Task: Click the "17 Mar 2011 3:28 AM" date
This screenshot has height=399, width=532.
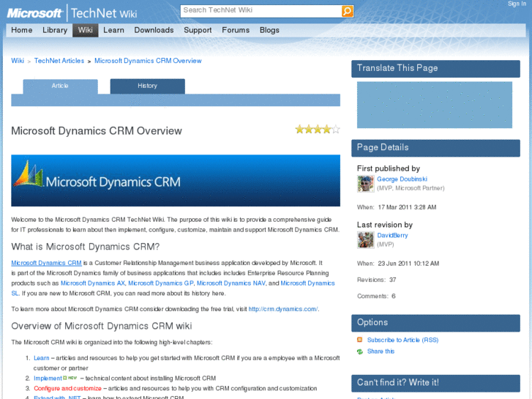Action: click(x=407, y=207)
